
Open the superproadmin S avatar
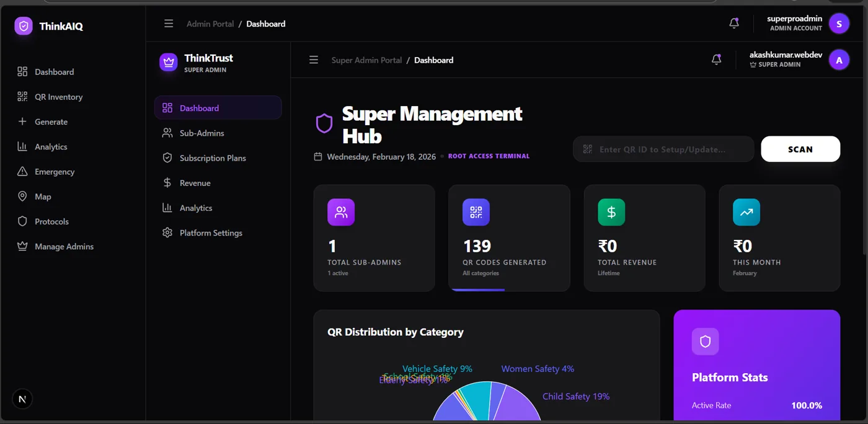(839, 24)
